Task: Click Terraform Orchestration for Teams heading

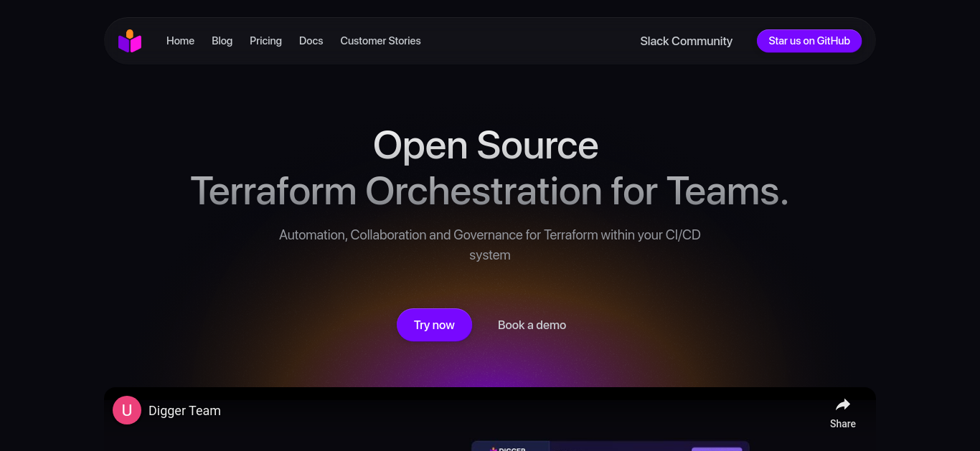Action: [490, 191]
